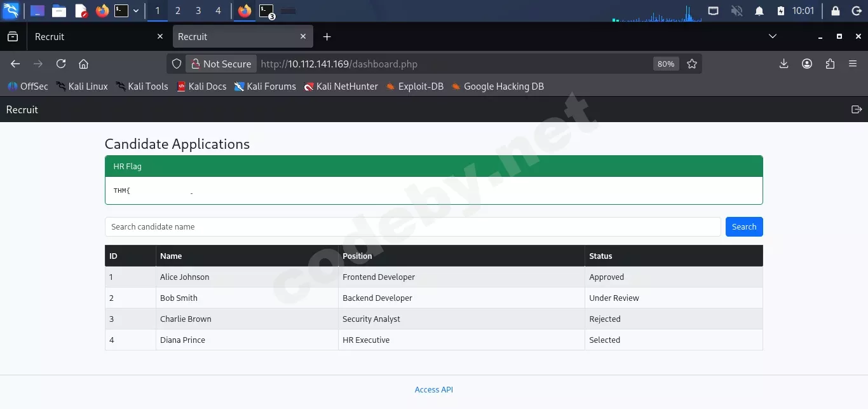Launch Firefox from the panel launcher
Image resolution: width=868 pixels, height=409 pixels.
[x=102, y=11]
